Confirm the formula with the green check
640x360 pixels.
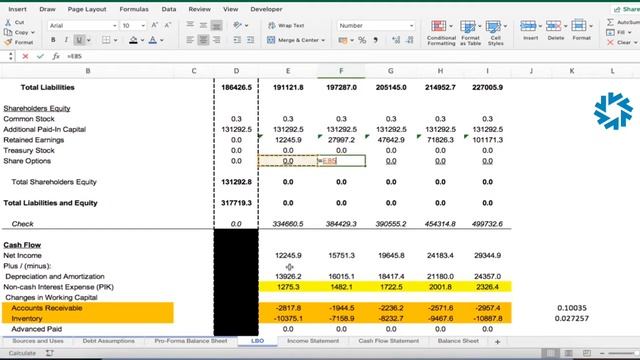(40, 56)
